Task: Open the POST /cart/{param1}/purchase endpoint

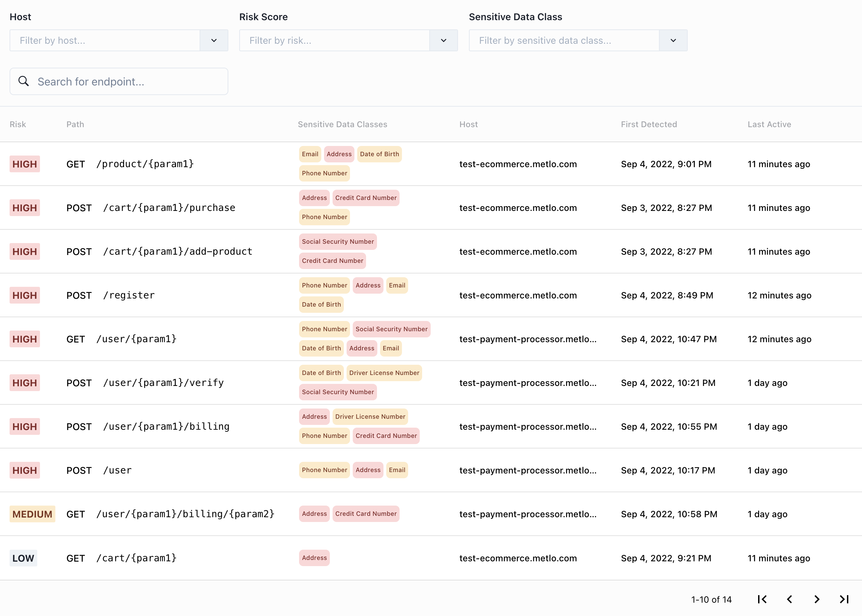Action: coord(169,208)
